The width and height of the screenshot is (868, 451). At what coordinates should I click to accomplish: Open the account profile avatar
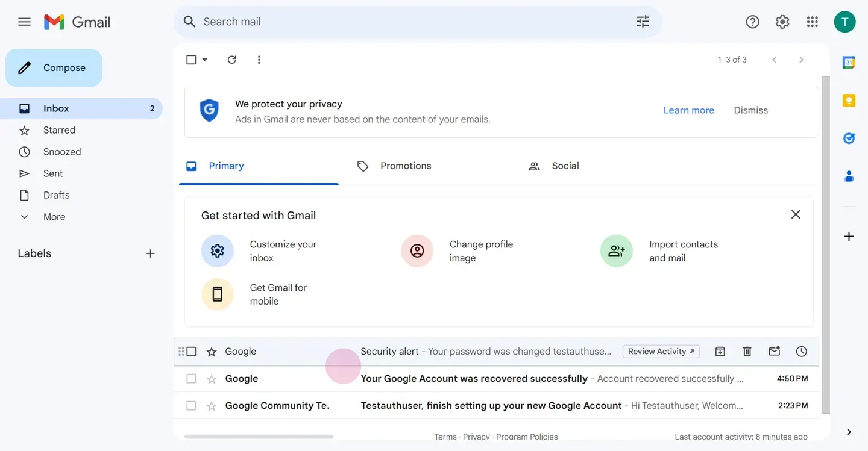844,22
